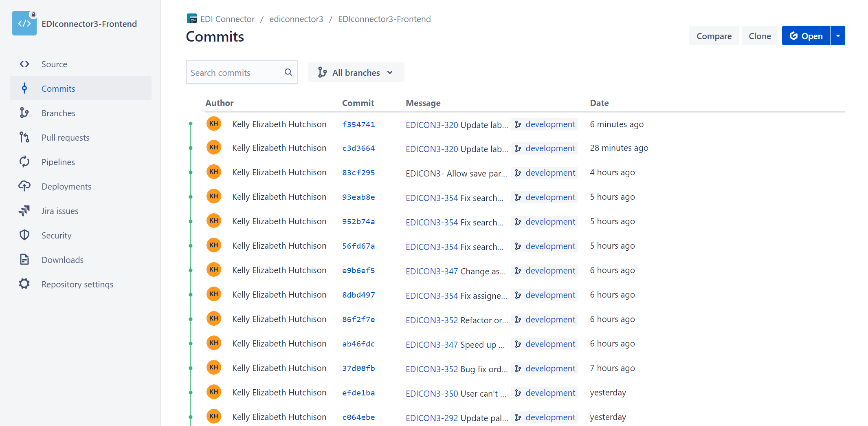Viewport: 868px width, 426px height.
Task: Navigate to ediconnector3 in the breadcrumb
Action: click(x=296, y=19)
